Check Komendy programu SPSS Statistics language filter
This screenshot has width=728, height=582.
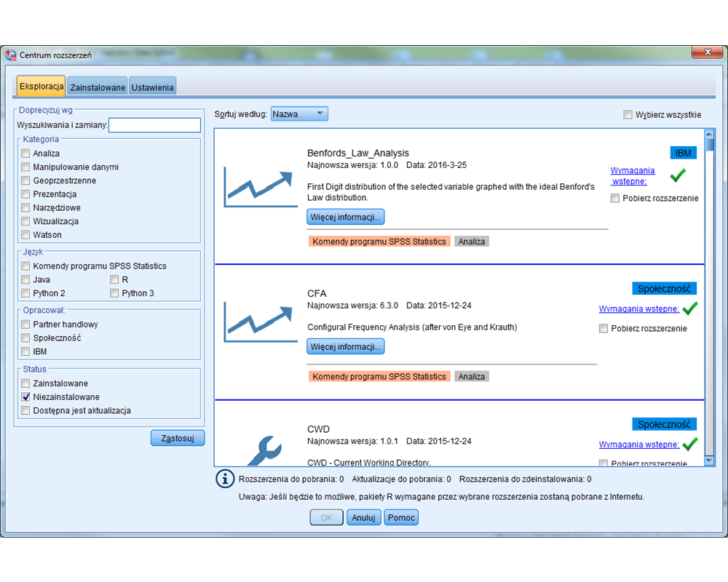[x=25, y=266]
